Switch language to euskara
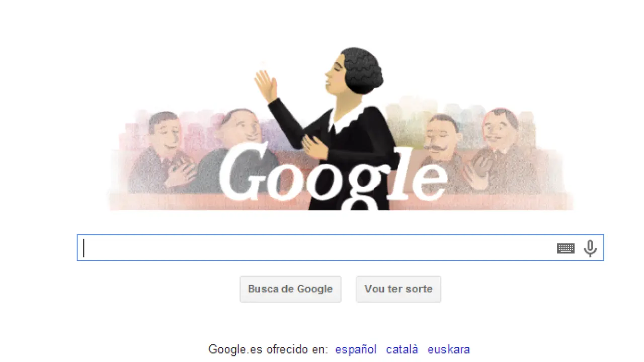This screenshot has height=362, width=644. (x=449, y=349)
